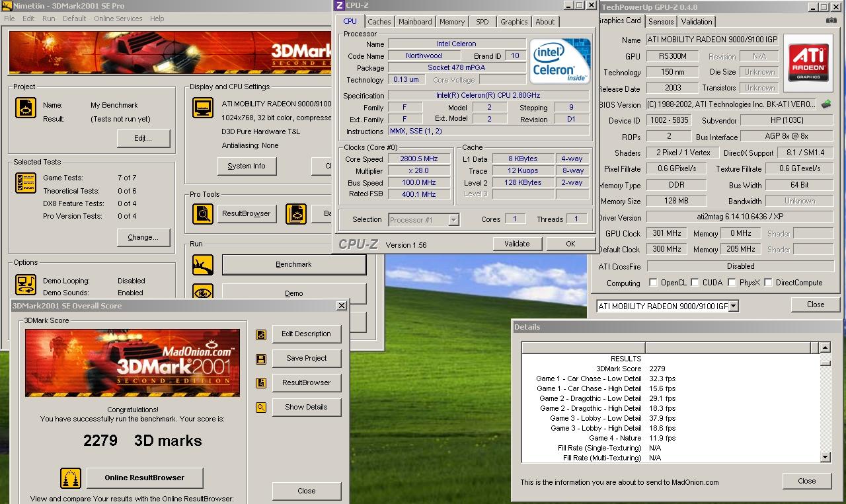Toggle the CUDA checkbox in GPU-Z
The image size is (846, 504).
click(695, 283)
